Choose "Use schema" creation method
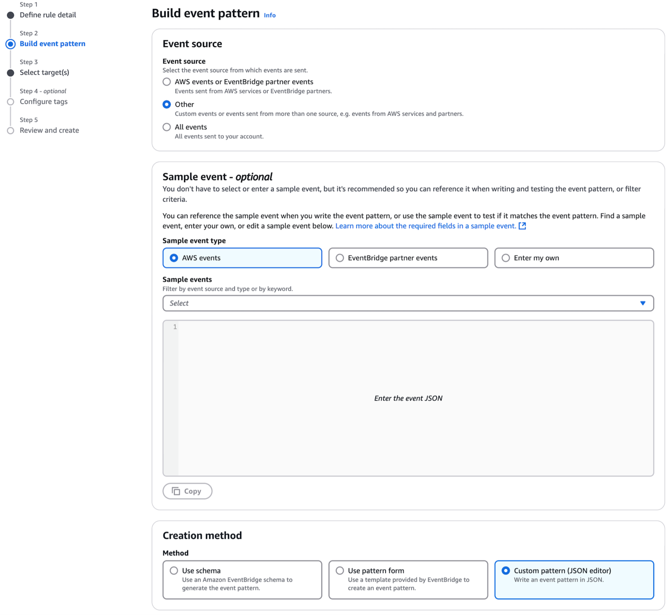Viewport: 672px width, 616px height. click(174, 570)
